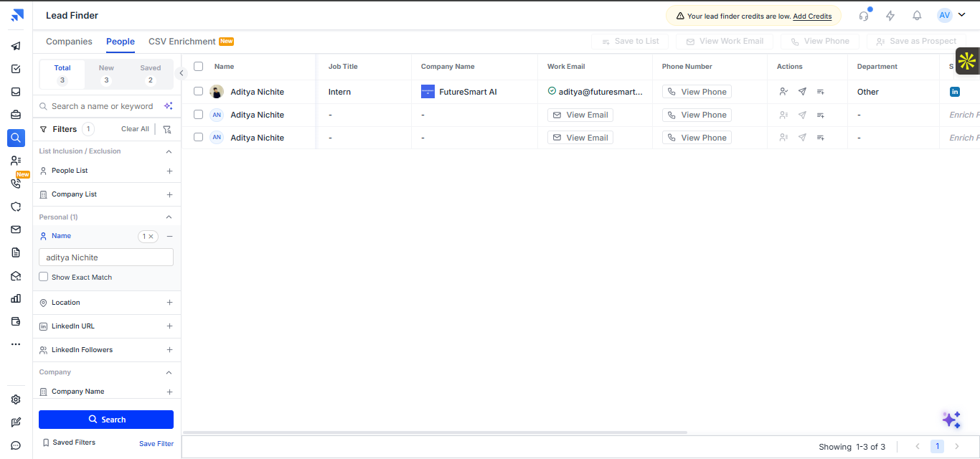Viewport: 980px width, 459px height.
Task: Expand the Location filter
Action: tap(170, 303)
